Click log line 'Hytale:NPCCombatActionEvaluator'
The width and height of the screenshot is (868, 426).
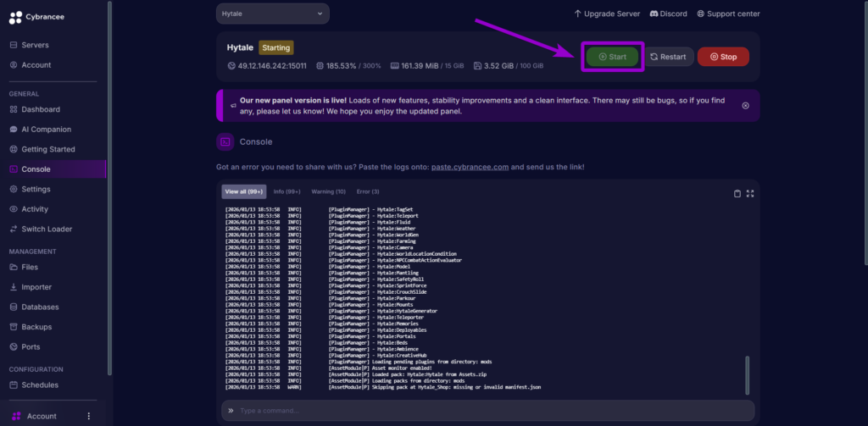pyautogui.click(x=343, y=260)
